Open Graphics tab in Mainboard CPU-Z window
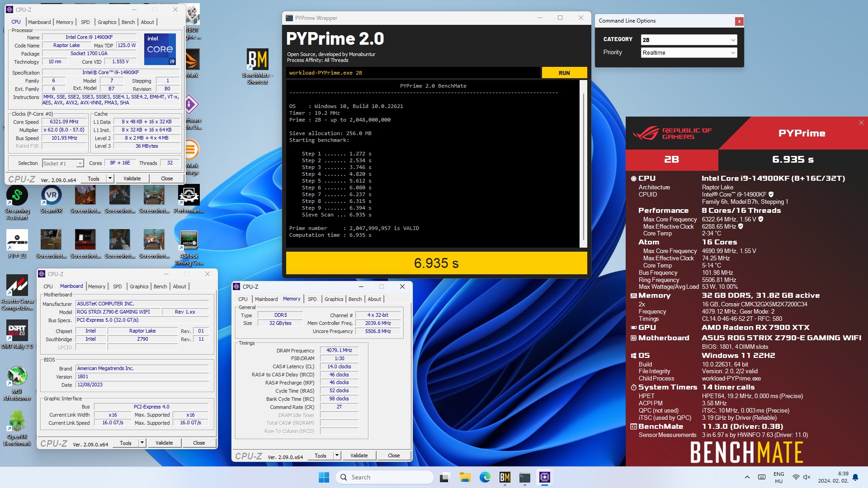Image resolution: width=868 pixels, height=488 pixels. 139,286
